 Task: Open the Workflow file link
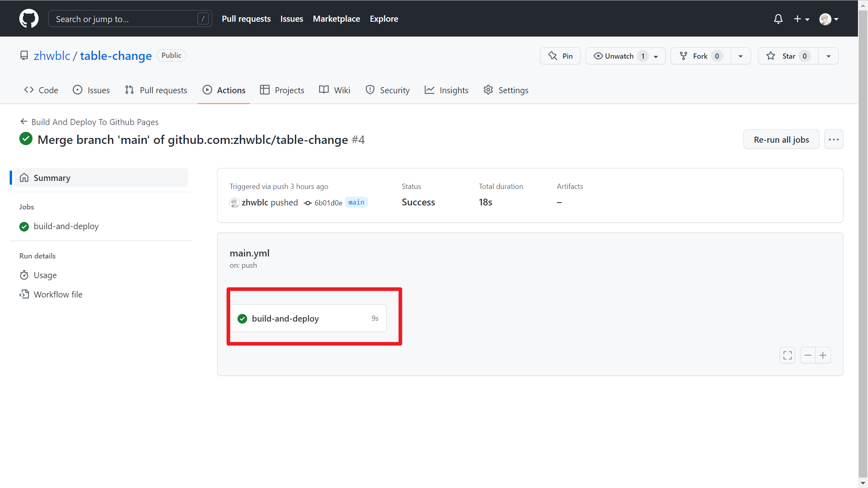pyautogui.click(x=51, y=295)
